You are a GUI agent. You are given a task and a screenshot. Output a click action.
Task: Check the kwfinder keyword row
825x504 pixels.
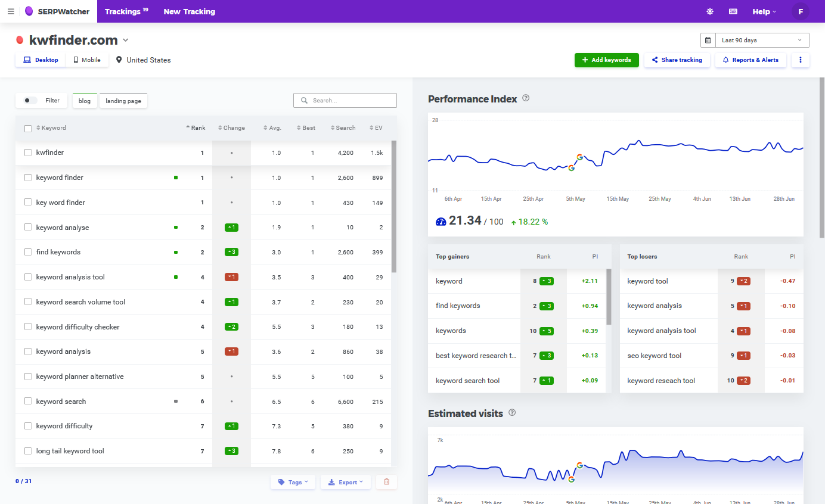[x=28, y=153]
